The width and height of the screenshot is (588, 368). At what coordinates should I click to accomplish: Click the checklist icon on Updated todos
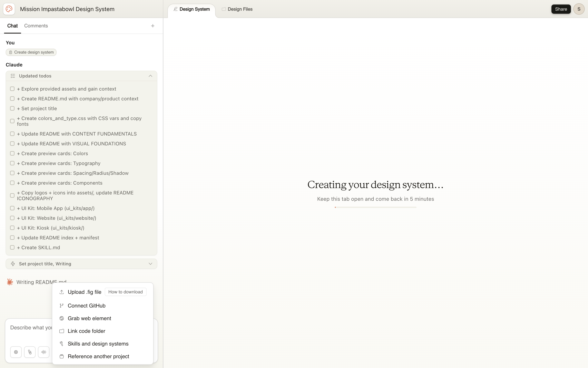click(x=13, y=76)
